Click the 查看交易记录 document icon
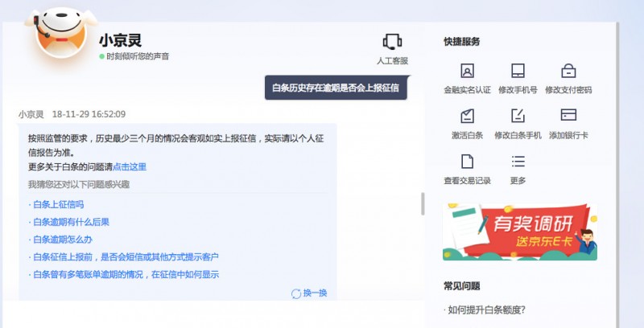 [467, 162]
